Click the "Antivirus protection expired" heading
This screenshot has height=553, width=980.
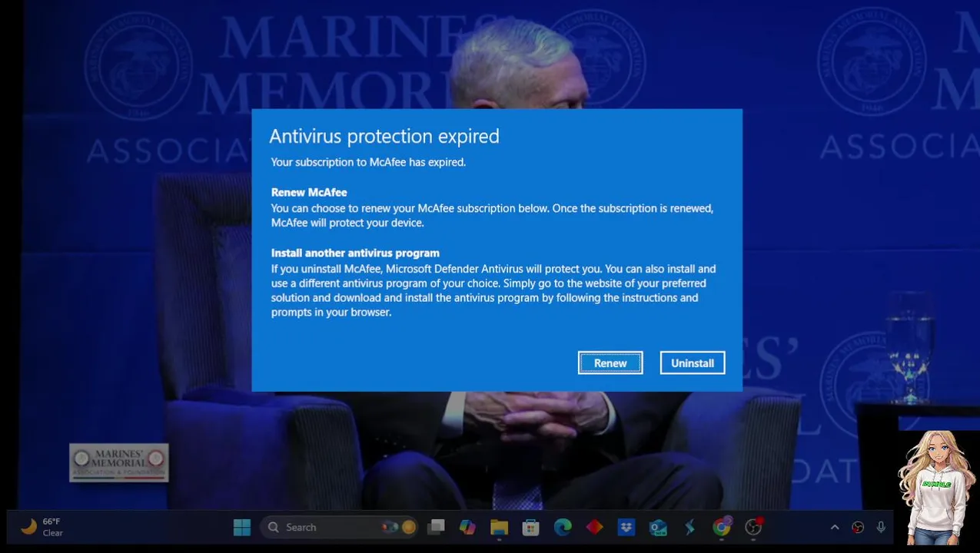pyautogui.click(x=384, y=136)
